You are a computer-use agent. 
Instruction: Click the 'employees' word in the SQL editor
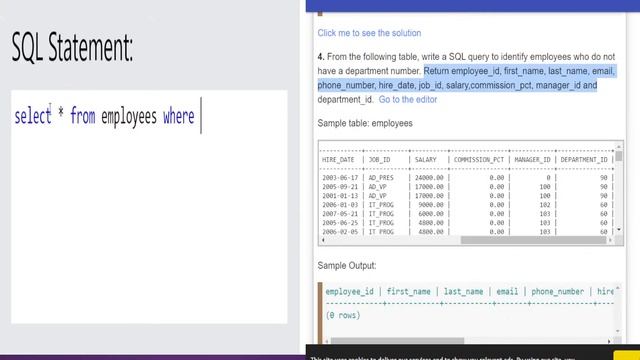(x=129, y=118)
